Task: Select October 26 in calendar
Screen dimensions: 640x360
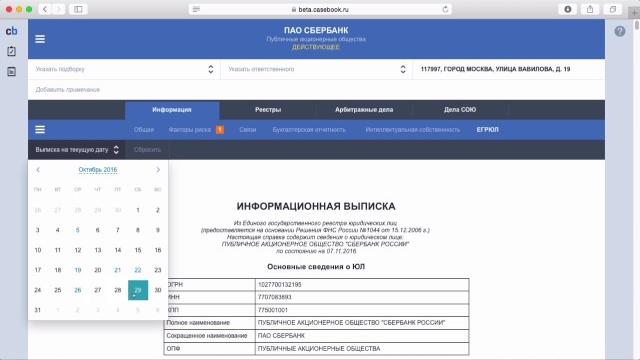Action: (78, 290)
